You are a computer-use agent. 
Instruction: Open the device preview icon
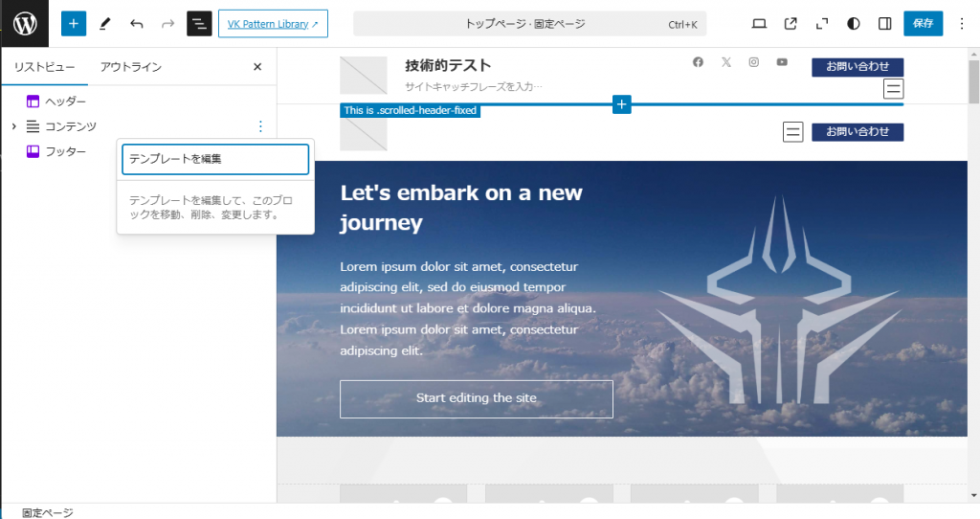pyautogui.click(x=760, y=23)
